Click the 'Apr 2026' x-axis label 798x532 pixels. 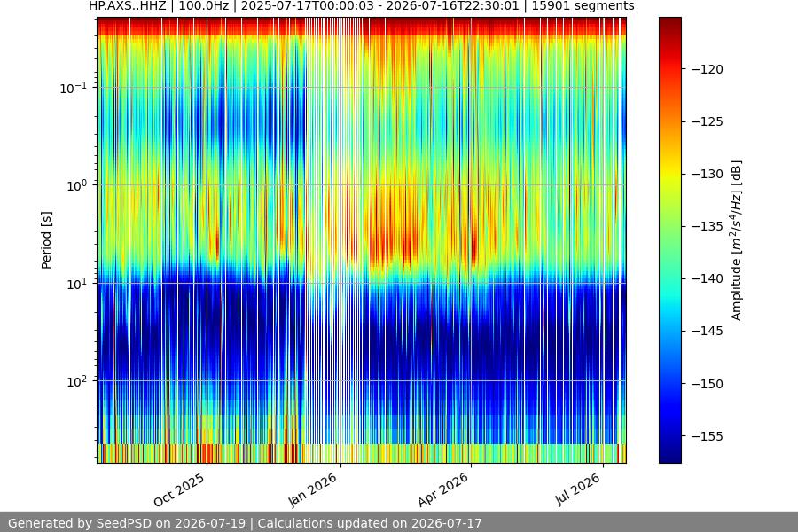[442, 489]
